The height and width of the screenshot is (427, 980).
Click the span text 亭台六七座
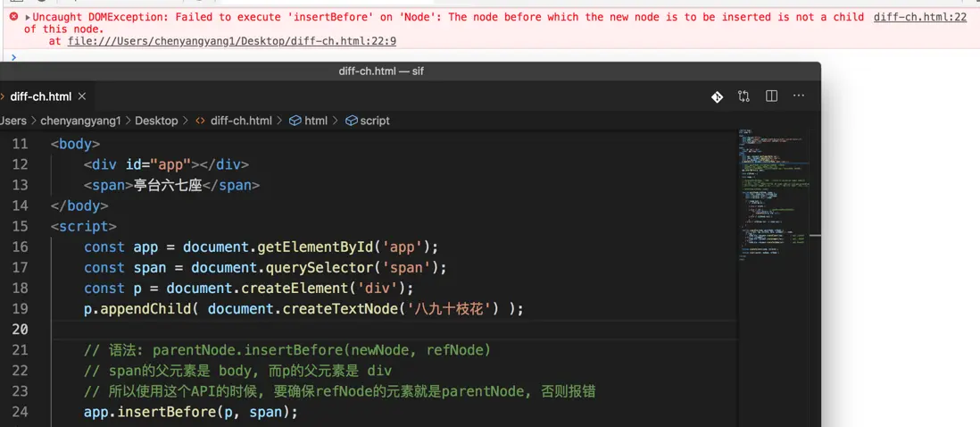(x=168, y=185)
